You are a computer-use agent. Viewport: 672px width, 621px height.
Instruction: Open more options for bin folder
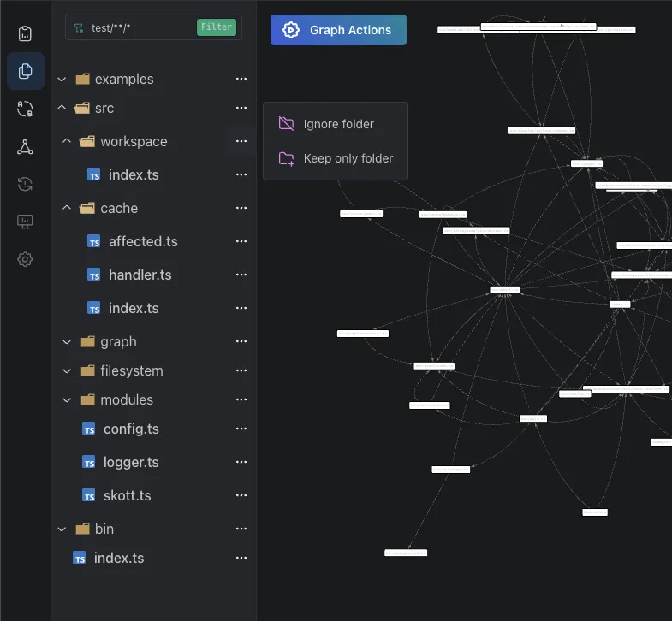point(241,529)
